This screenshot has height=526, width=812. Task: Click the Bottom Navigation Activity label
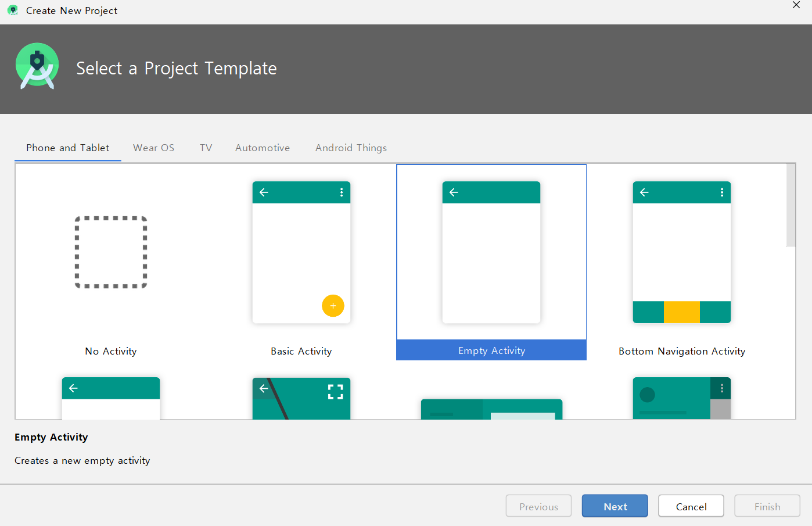pyautogui.click(x=682, y=351)
